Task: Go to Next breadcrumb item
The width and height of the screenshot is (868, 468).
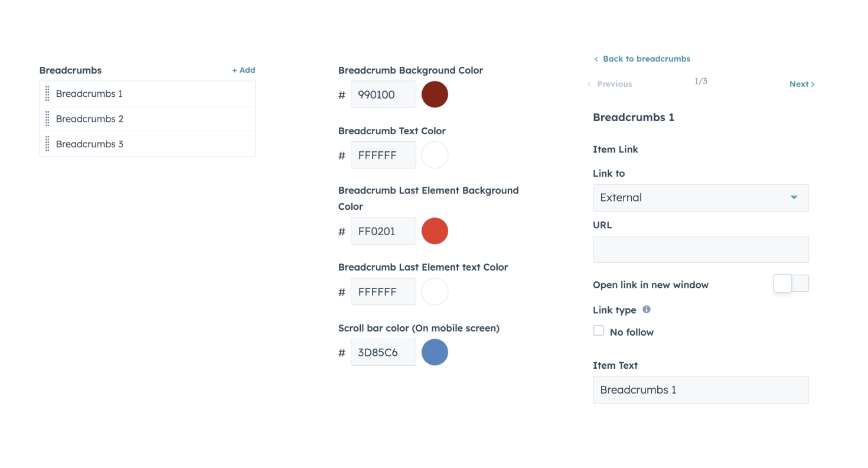Action: pos(801,84)
